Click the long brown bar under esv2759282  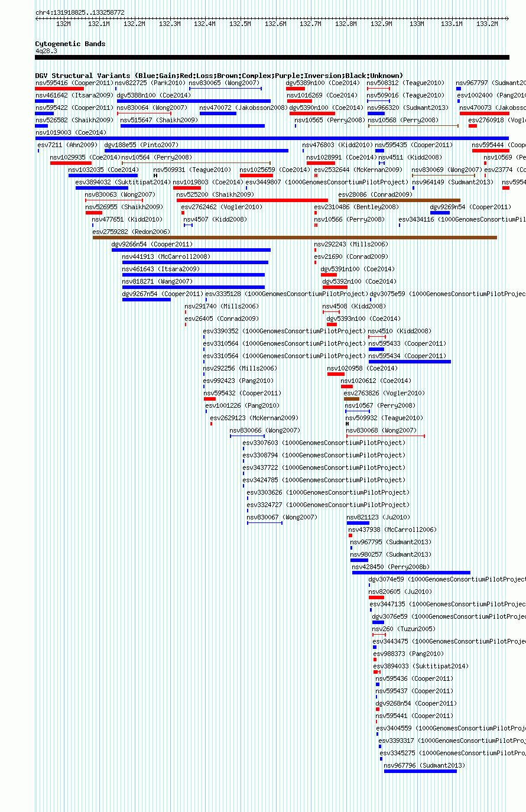pyautogui.click(x=294, y=238)
